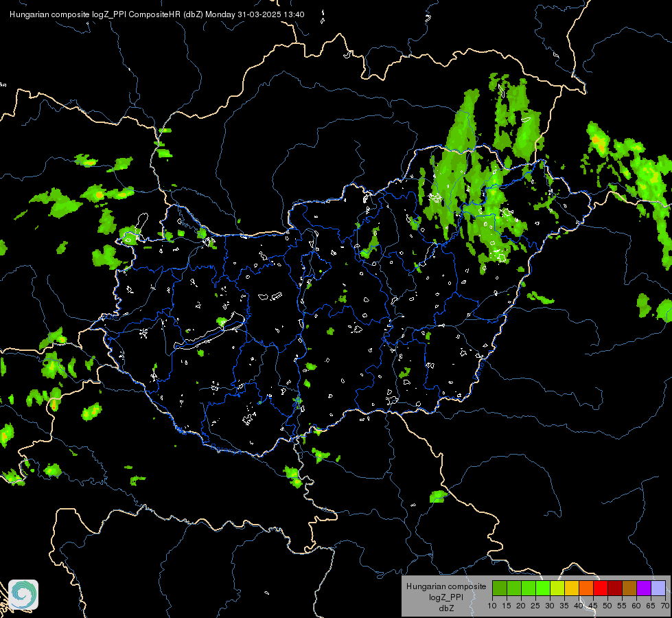Select the yellow 35-40 dBZ swatch
The width and height of the screenshot is (672, 618).
coord(572,588)
